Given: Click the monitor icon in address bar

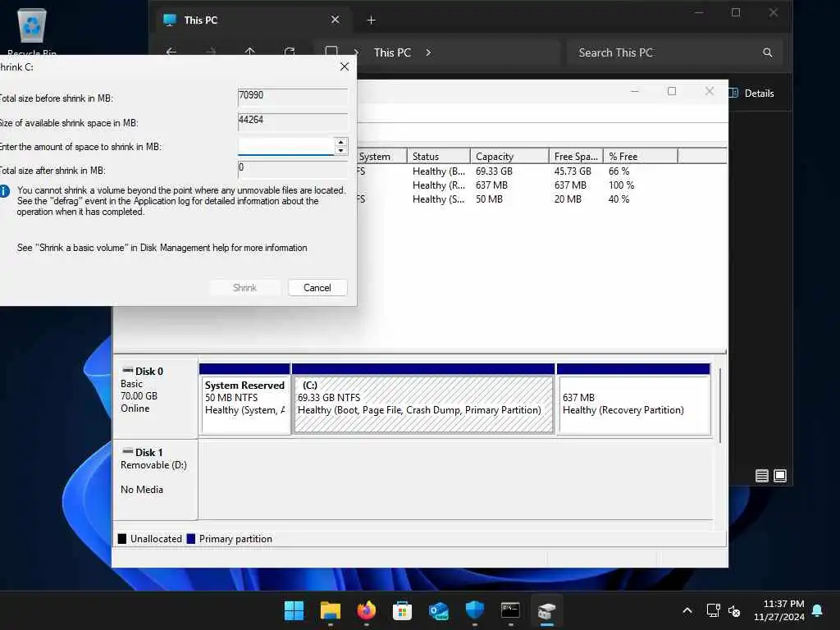Looking at the screenshot, I should 331,52.
